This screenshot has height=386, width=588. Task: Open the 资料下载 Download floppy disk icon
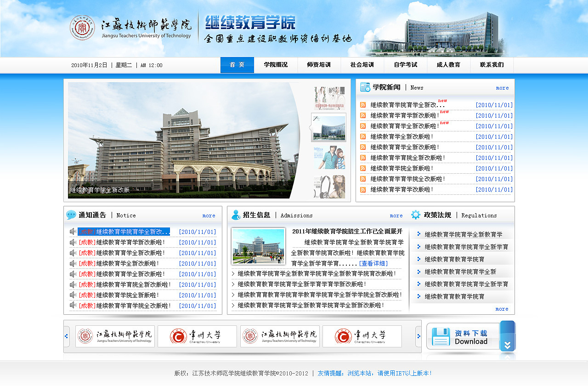coord(441,337)
